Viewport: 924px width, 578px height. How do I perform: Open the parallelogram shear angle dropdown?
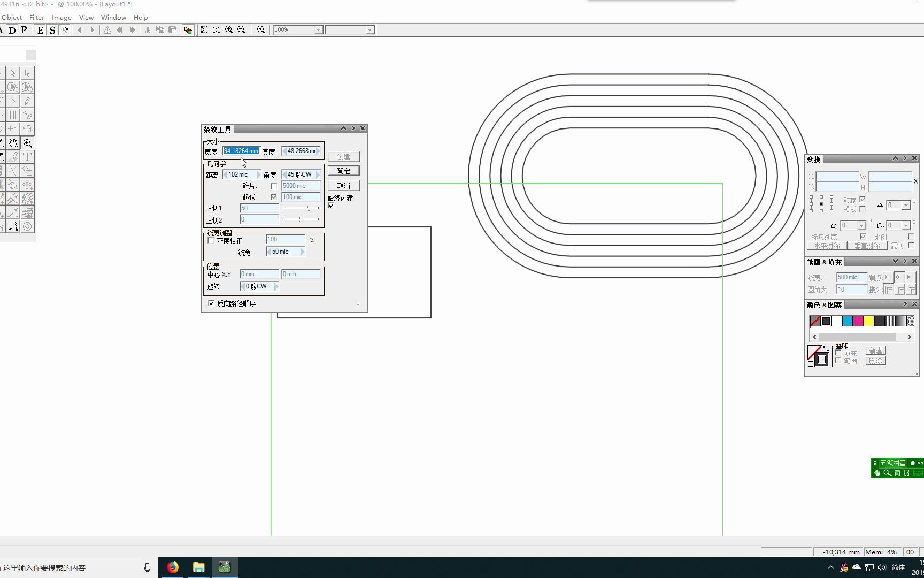(x=861, y=226)
